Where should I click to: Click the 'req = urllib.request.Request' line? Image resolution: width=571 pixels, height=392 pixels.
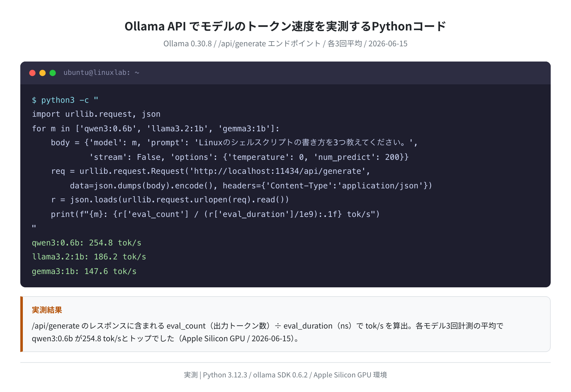pos(210,171)
